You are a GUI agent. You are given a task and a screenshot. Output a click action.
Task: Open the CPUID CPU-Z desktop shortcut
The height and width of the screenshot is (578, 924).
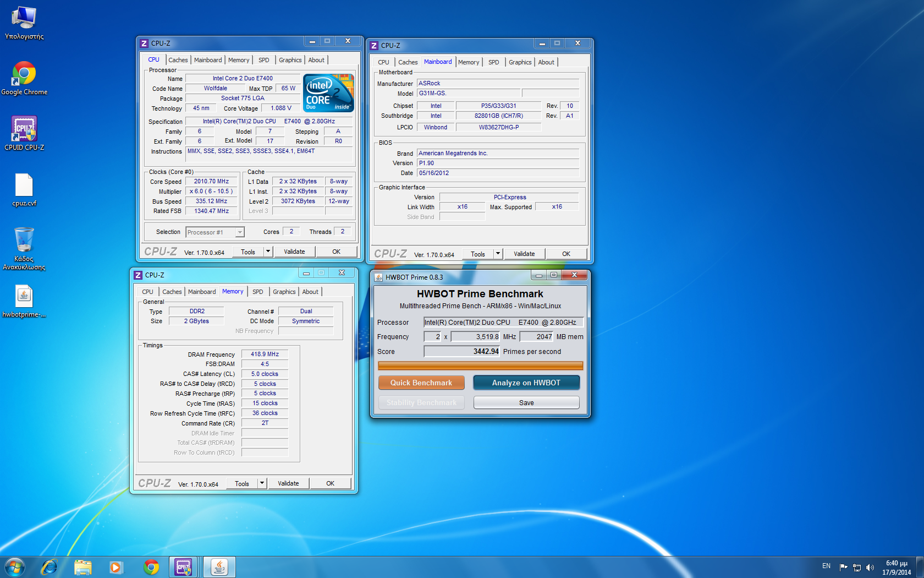pos(24,133)
